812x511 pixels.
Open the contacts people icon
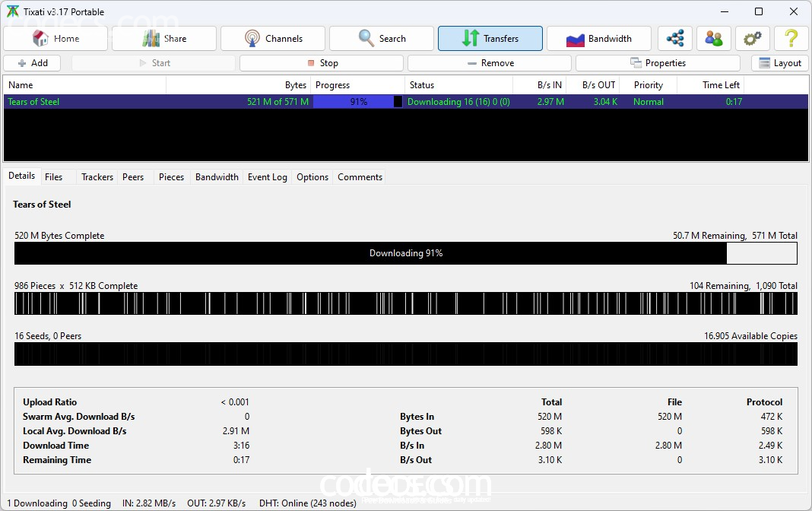714,38
